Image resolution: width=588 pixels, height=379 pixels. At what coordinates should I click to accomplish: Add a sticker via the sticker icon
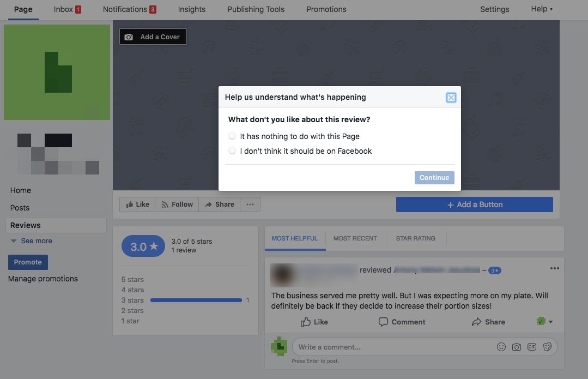point(547,347)
